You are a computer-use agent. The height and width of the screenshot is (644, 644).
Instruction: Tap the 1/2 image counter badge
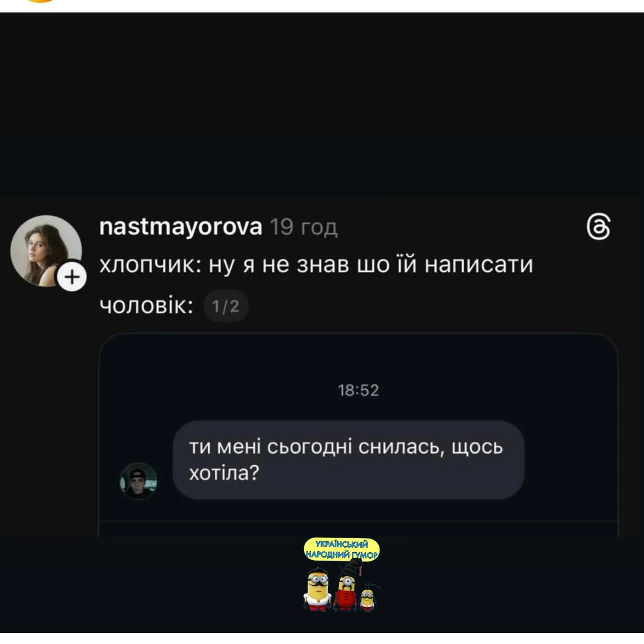[226, 306]
